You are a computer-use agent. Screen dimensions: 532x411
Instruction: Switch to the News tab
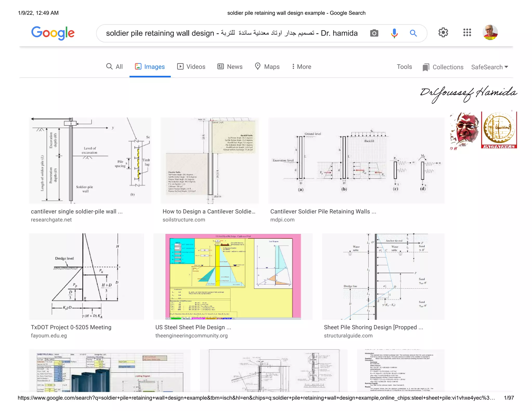(x=230, y=67)
